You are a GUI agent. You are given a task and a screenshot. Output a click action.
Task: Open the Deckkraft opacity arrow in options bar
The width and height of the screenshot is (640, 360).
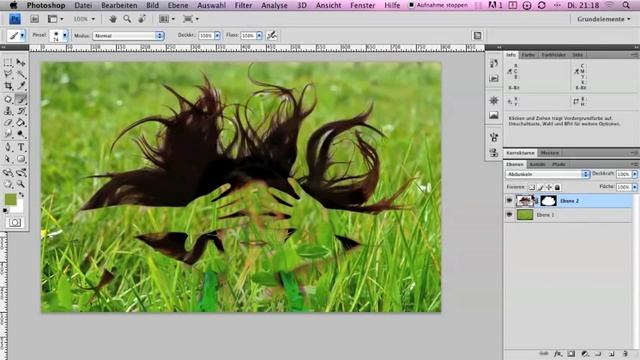[217, 36]
